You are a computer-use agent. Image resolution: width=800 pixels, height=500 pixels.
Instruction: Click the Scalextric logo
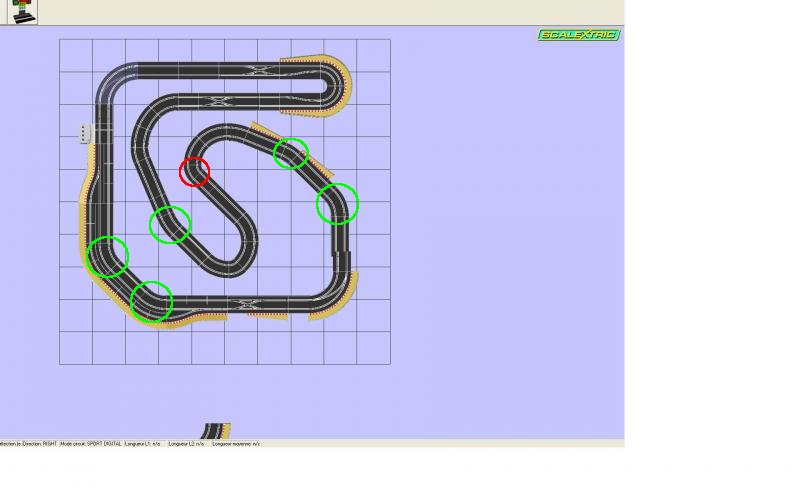click(x=578, y=35)
